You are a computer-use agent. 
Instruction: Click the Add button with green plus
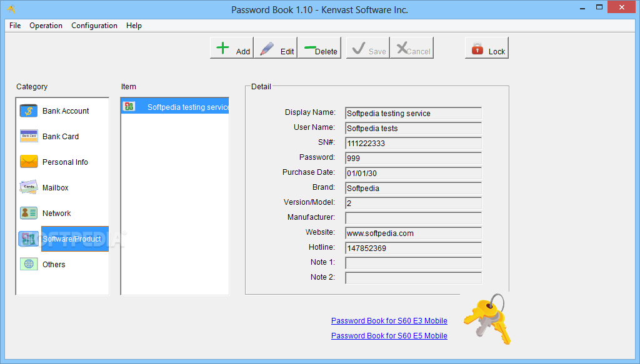[232, 48]
